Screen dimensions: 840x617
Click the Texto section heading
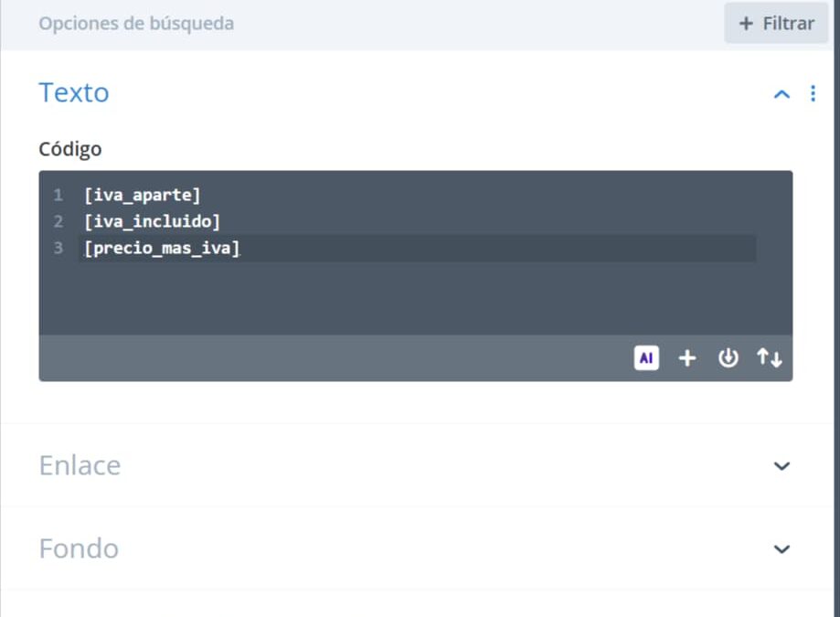[x=74, y=92]
